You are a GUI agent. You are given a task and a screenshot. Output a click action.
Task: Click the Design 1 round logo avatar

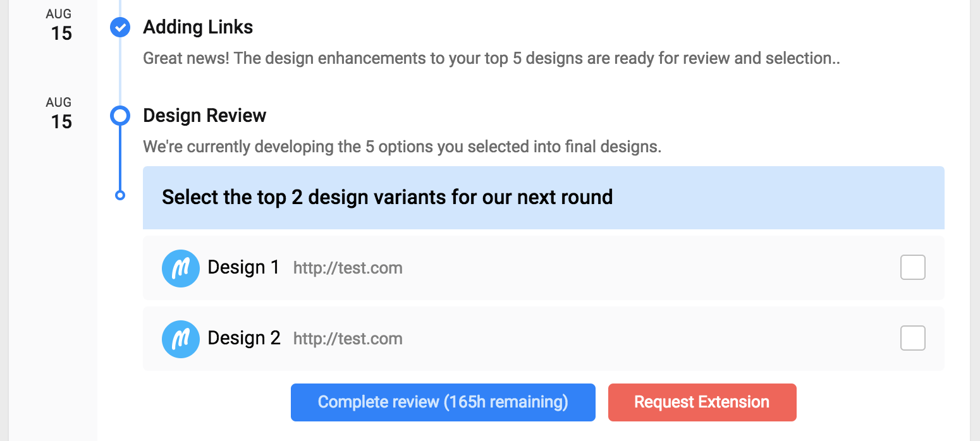(181, 268)
